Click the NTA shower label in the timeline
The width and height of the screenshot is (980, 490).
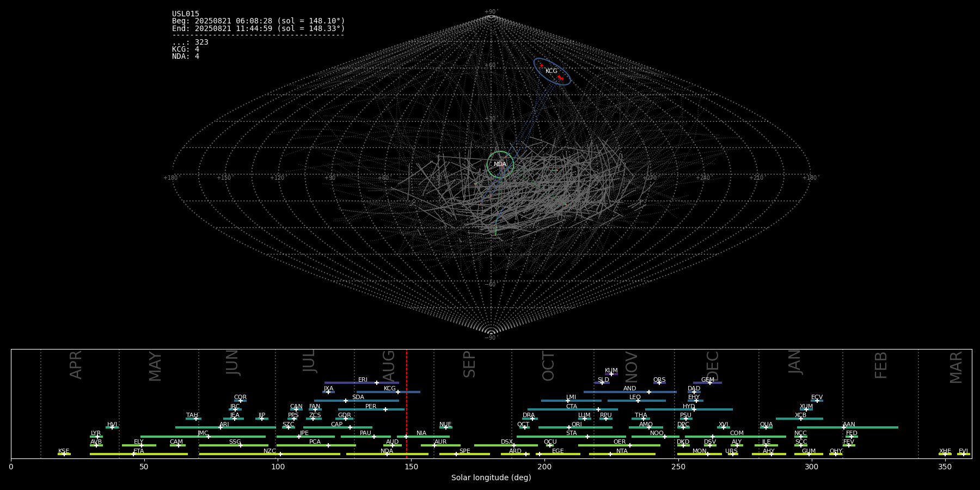click(x=622, y=451)
